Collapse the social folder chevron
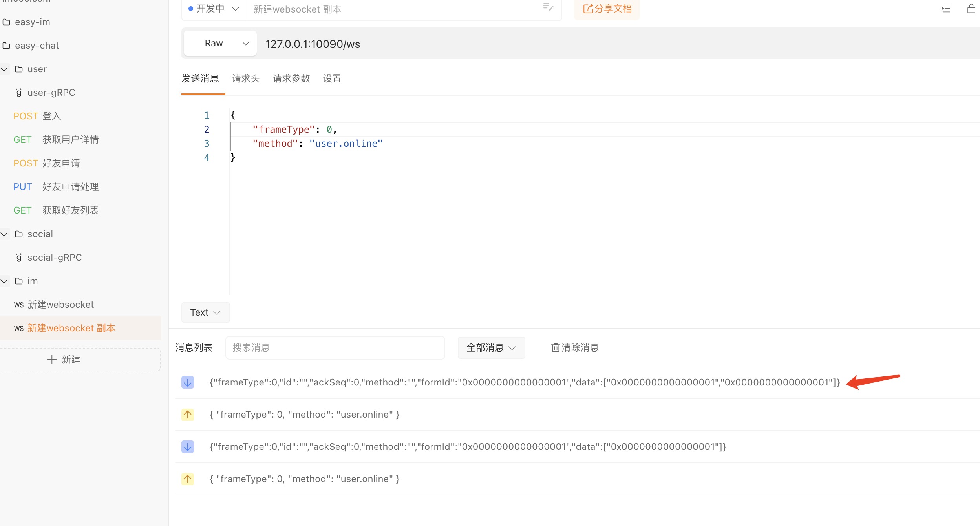The image size is (980, 526). coord(5,234)
